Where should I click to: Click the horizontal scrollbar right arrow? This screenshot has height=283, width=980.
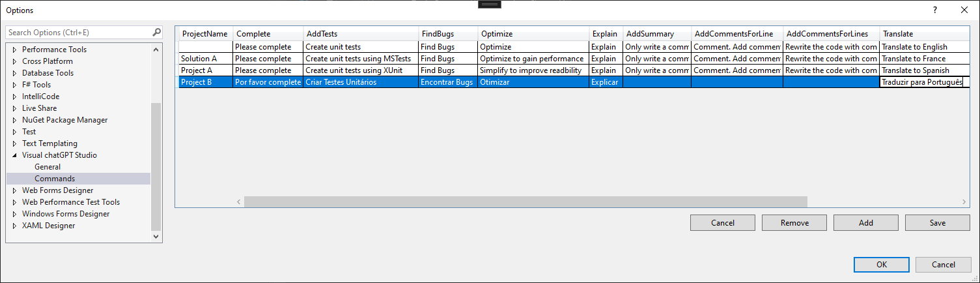964,202
